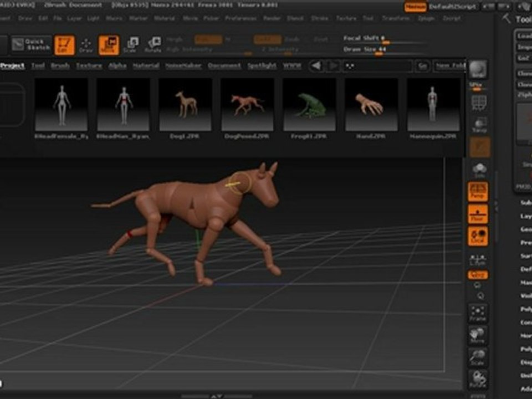Switch to Lightbox Alpha tab

117,66
